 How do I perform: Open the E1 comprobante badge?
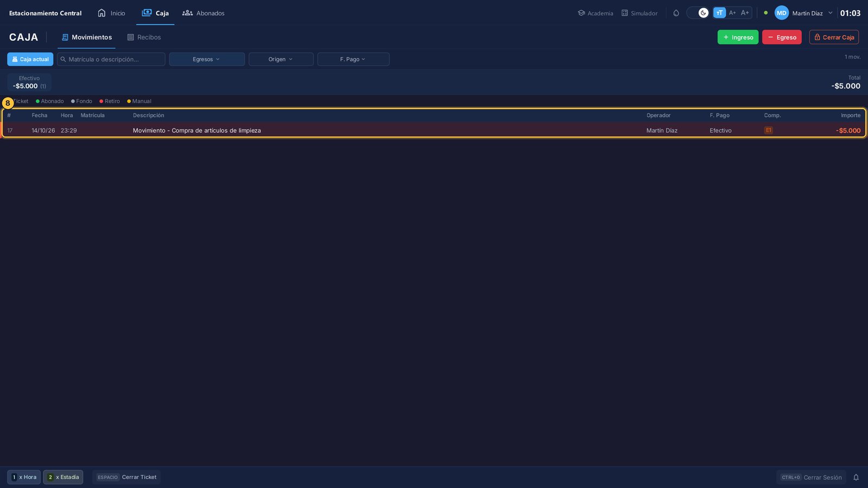[768, 130]
